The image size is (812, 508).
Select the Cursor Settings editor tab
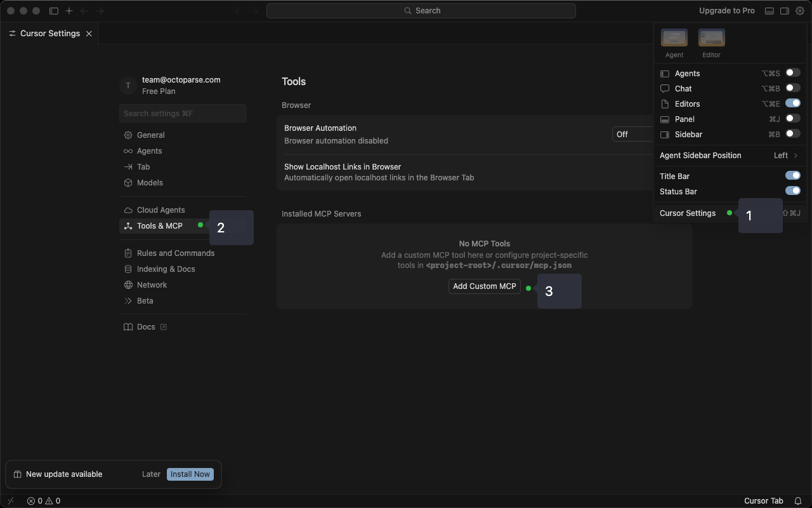click(49, 34)
